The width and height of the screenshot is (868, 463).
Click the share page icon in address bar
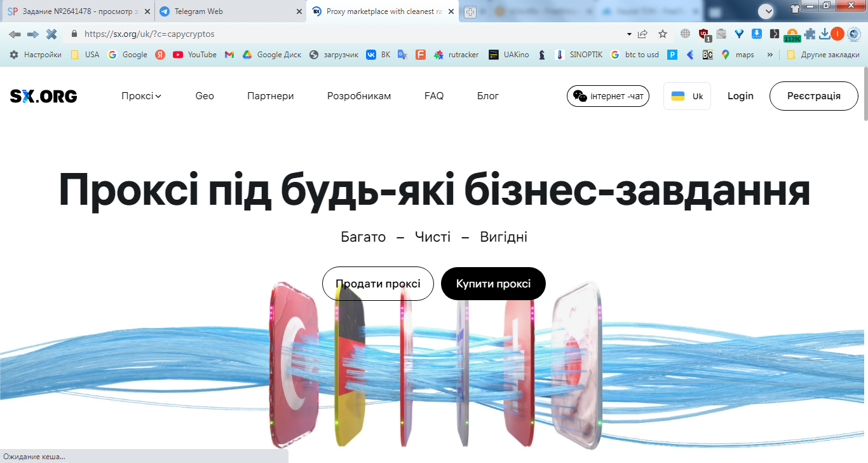pyautogui.click(x=643, y=34)
